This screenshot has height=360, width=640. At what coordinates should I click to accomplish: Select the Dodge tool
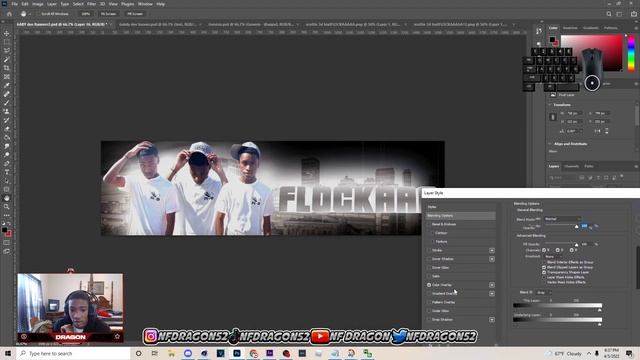click(x=7, y=155)
